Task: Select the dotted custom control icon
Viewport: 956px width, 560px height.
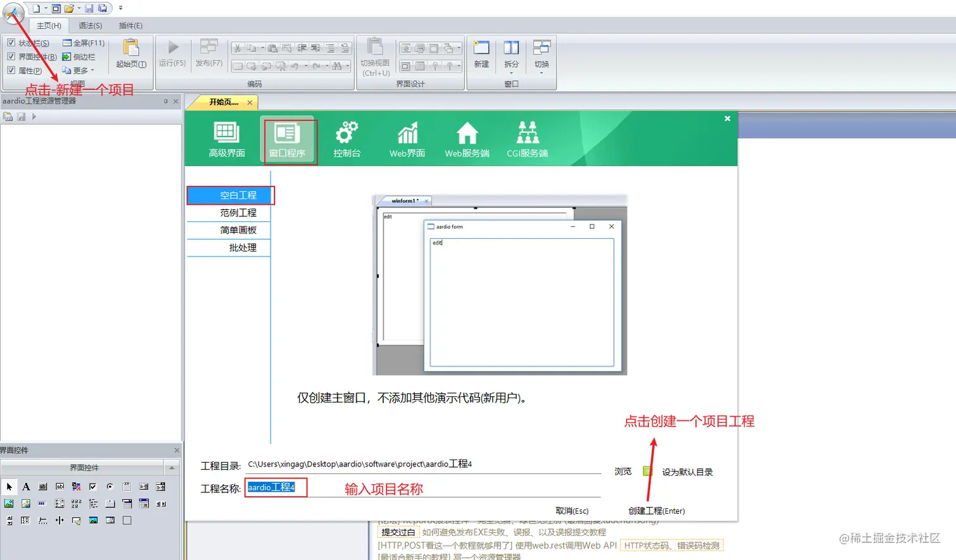Action: click(127, 520)
